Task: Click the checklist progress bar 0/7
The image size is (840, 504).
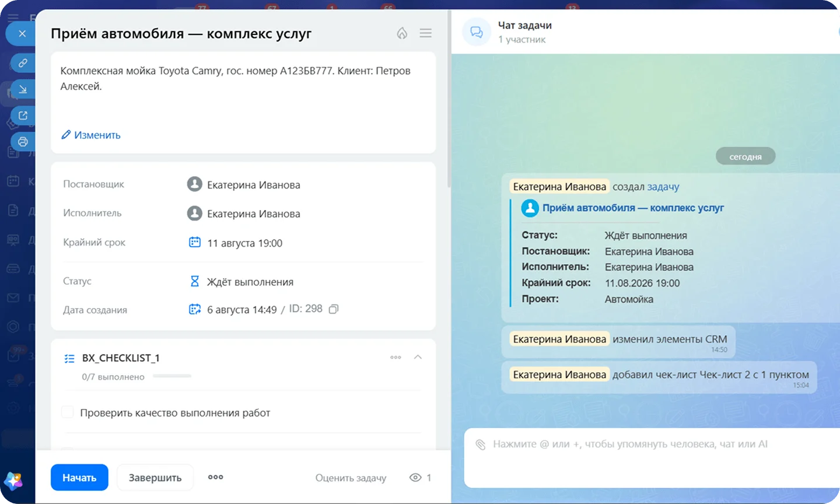Action: point(172,376)
